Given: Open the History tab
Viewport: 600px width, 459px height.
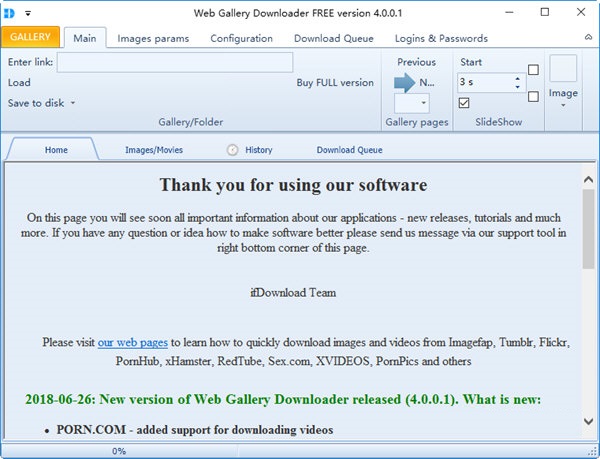Looking at the screenshot, I should click(x=259, y=150).
